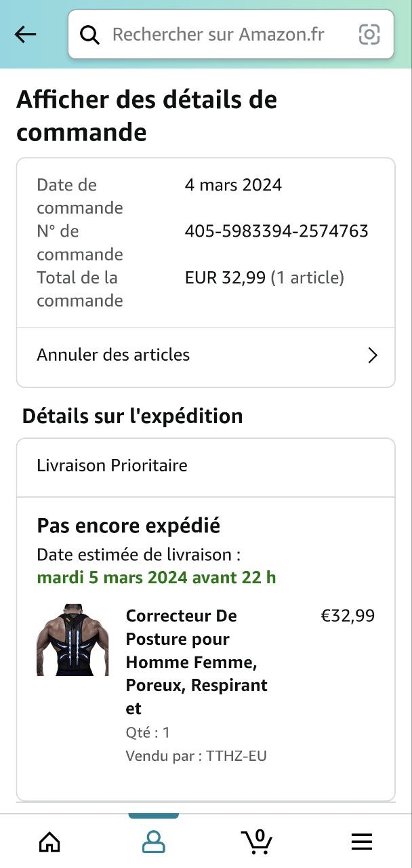Image resolution: width=412 pixels, height=868 pixels.
Task: Click the seller line 'Vendu par : TTHZ-EU'
Action: 196,755
